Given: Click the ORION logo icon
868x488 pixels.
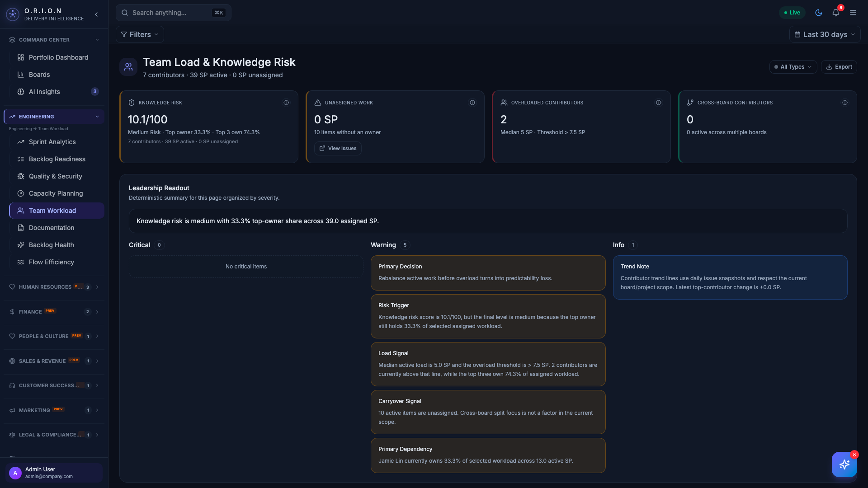Looking at the screenshot, I should coord(13,14).
